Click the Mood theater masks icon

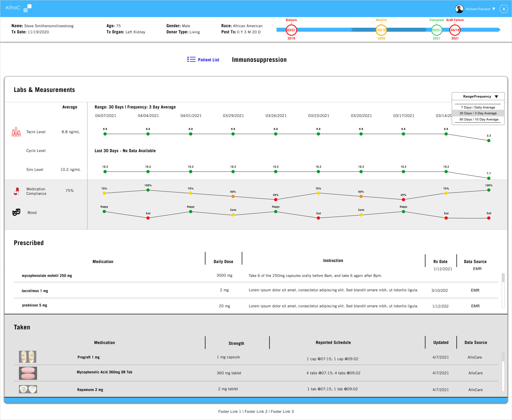click(x=16, y=212)
